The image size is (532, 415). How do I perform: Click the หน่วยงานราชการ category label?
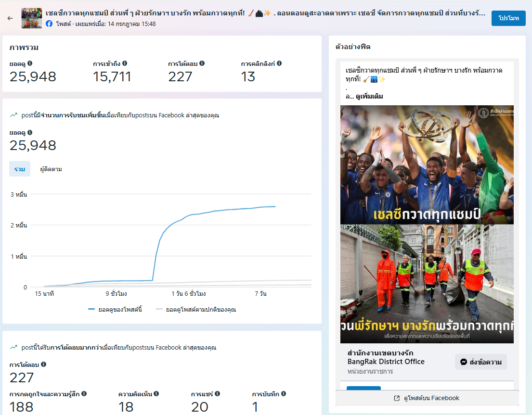370,371
